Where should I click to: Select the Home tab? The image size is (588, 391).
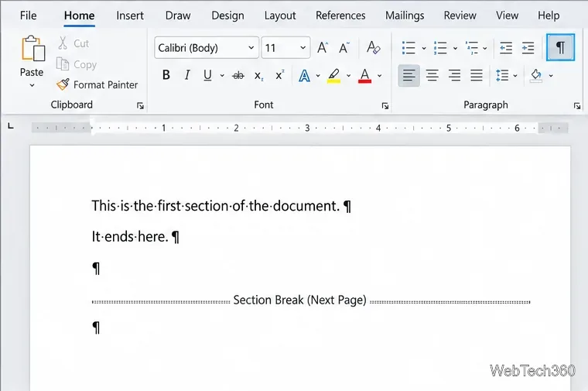coord(79,15)
